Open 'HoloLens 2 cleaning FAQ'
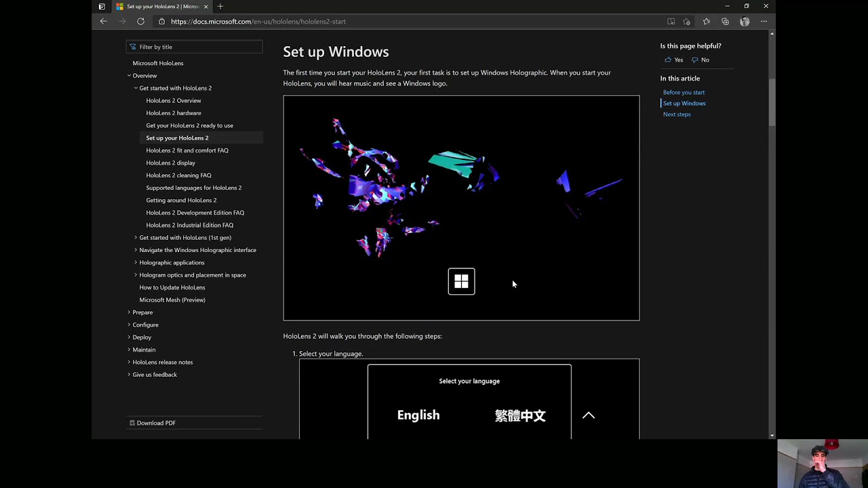 [178, 175]
